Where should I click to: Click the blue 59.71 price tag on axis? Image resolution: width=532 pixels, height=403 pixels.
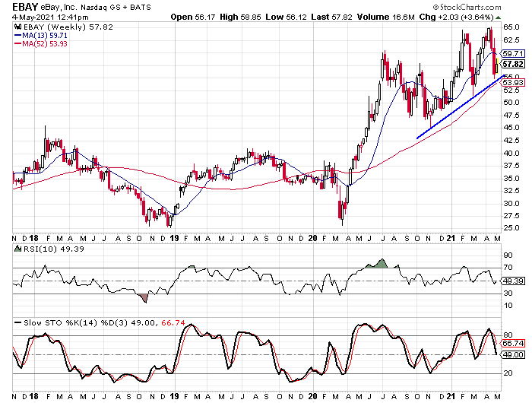click(x=513, y=54)
